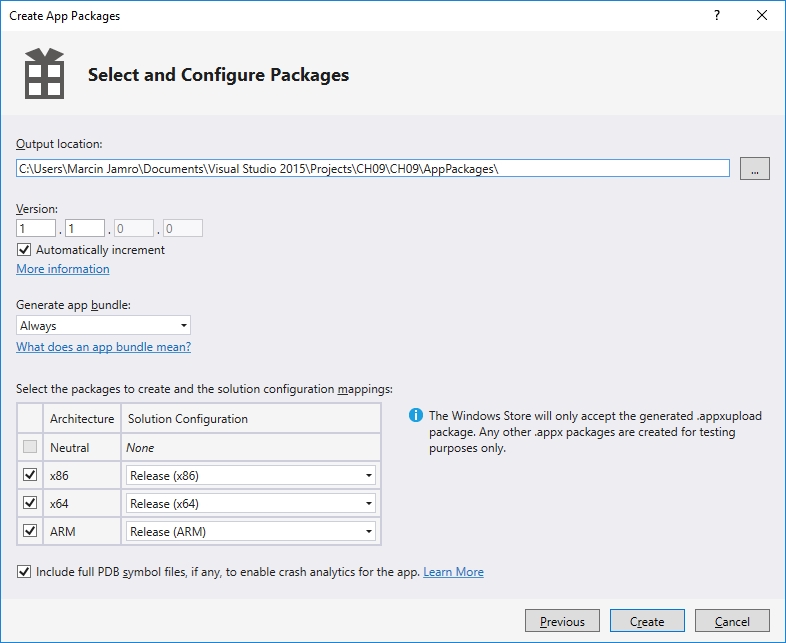Click the Help question mark button
This screenshot has height=643, width=786.
point(716,16)
